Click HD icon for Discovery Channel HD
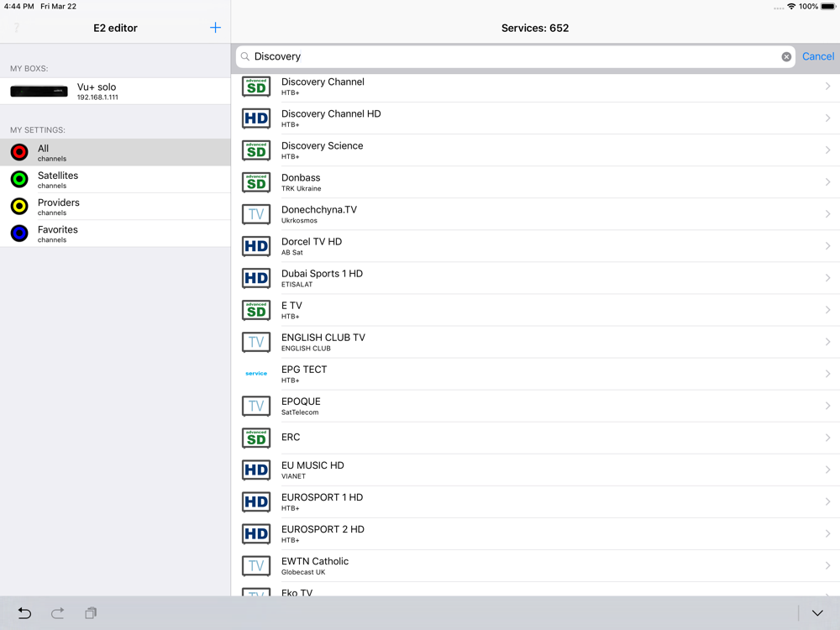 click(x=256, y=118)
